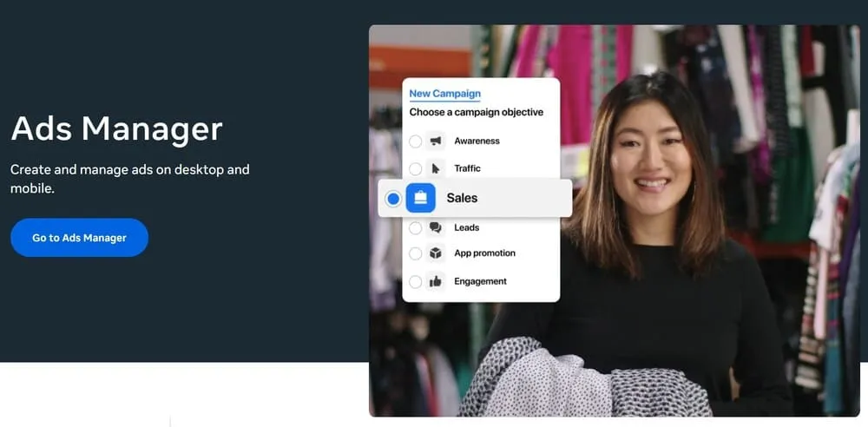The image size is (868, 427).
Task: Click the Traffic cursor arrow icon
Action: click(x=436, y=168)
